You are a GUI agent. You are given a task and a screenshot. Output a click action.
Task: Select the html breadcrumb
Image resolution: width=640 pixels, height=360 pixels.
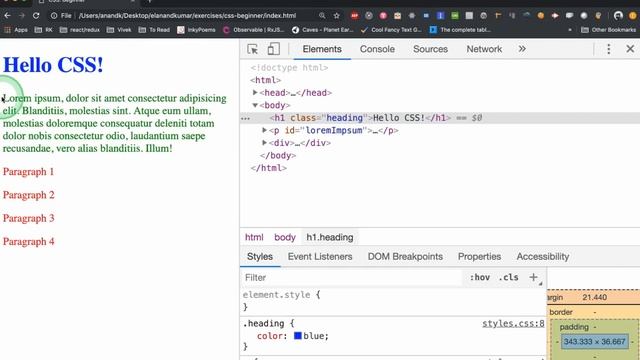(x=254, y=237)
